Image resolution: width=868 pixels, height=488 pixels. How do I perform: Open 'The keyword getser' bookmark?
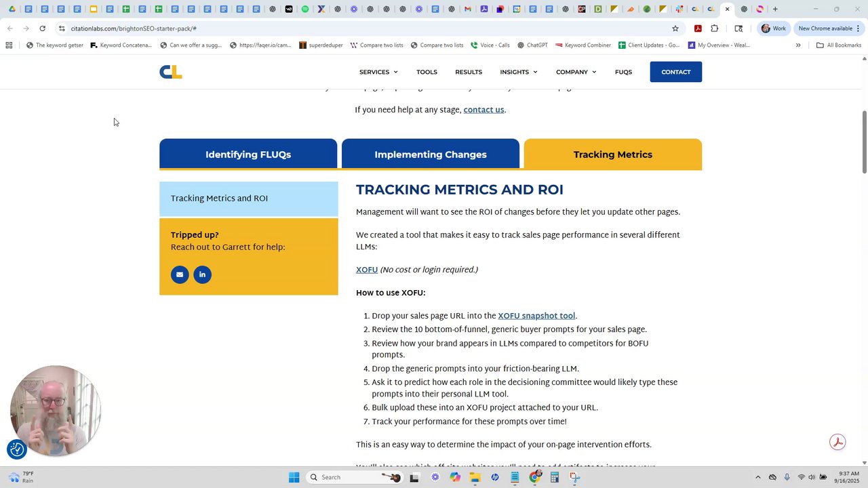click(x=55, y=45)
